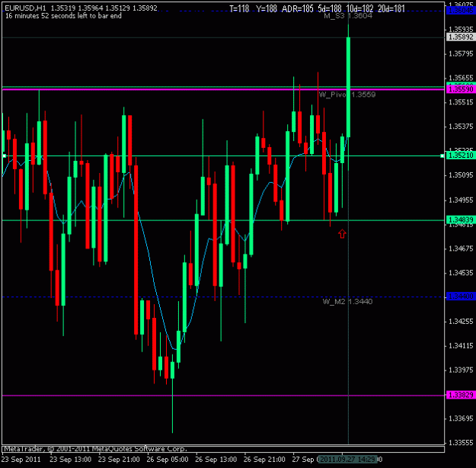Image resolution: width=476 pixels, height=468 pixels.
Task: Click the '16 minutes 52 seconds left' countdown
Action: click(x=63, y=16)
